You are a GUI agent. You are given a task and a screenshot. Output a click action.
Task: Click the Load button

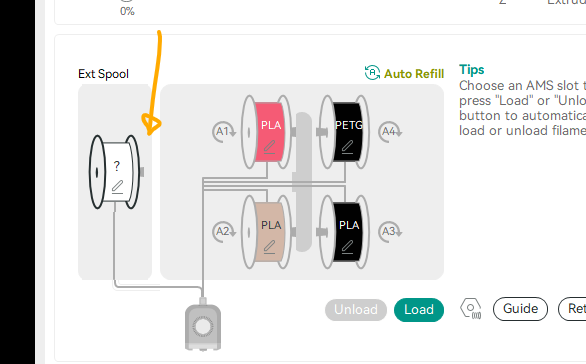pos(419,310)
